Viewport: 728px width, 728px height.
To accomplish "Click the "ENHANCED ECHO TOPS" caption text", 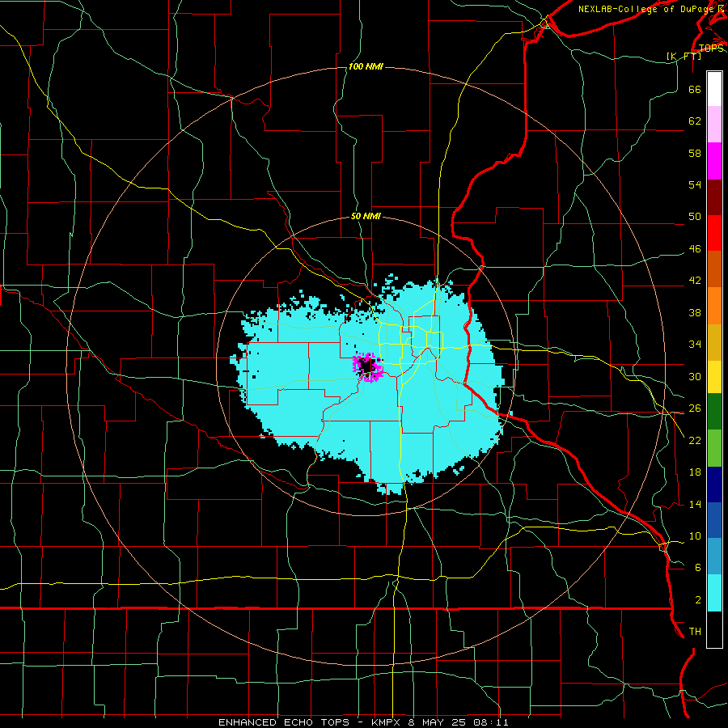I will point(284,722).
